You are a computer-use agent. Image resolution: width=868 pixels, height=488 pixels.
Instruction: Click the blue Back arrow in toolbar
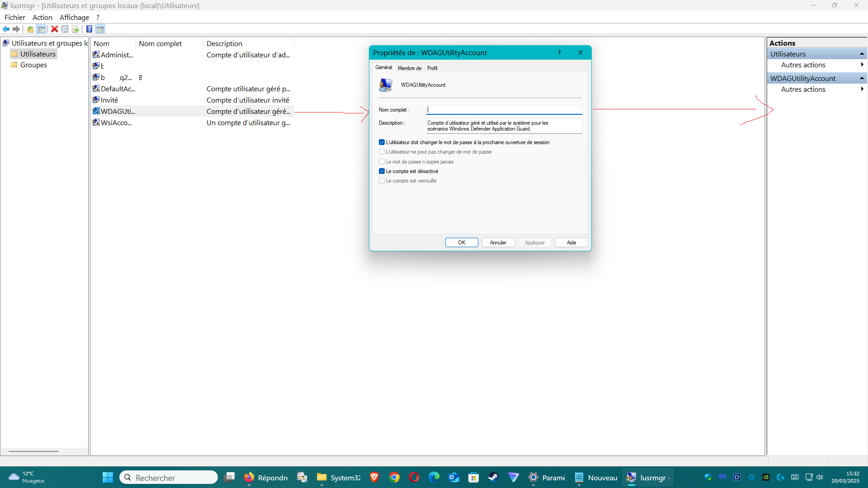click(6, 29)
